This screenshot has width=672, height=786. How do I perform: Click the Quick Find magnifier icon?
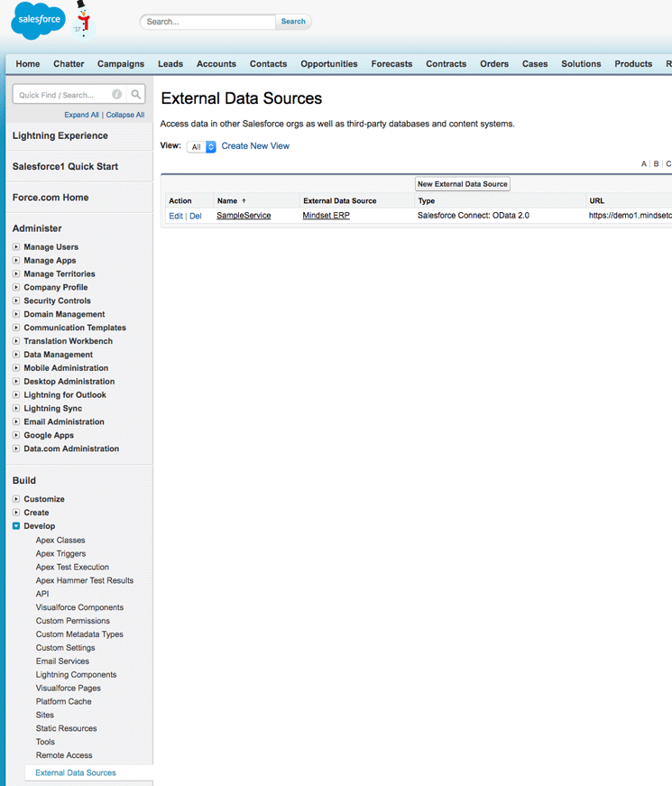(136, 95)
